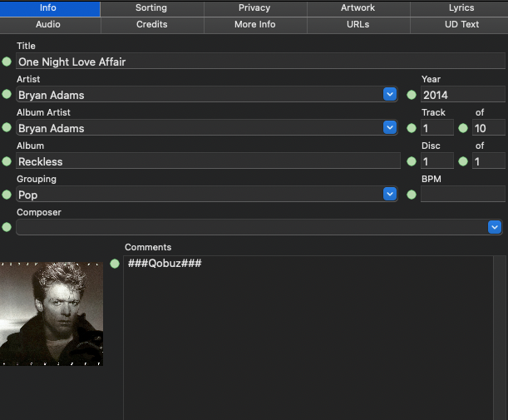The width and height of the screenshot is (508, 420).
Task: Switch to the Credits tab
Action: (151, 25)
